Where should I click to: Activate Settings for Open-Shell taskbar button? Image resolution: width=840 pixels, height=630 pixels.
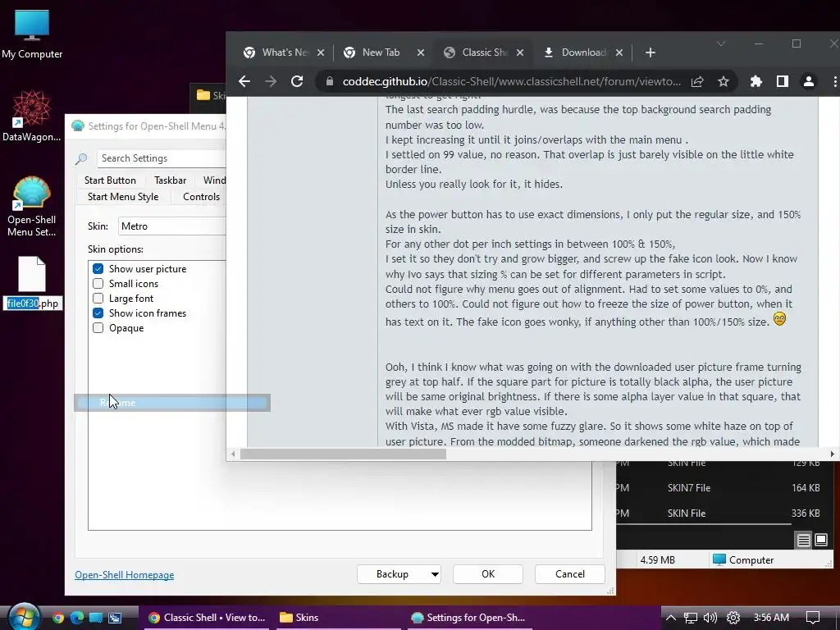468,618
